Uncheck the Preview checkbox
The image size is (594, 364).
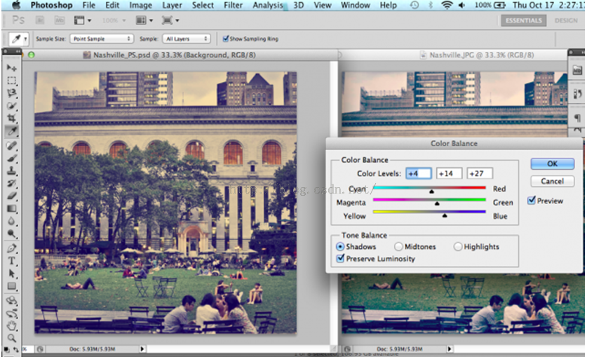(x=532, y=201)
